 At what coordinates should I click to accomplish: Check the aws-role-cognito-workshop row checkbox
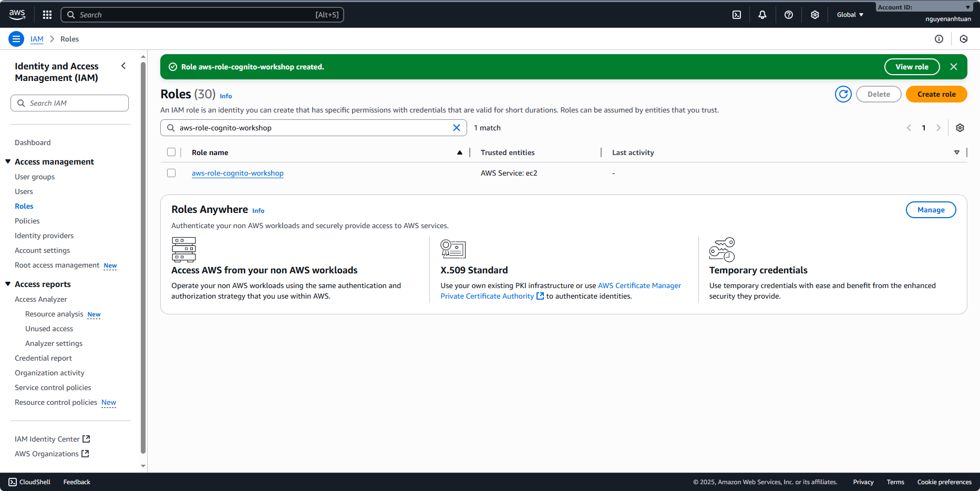click(171, 173)
